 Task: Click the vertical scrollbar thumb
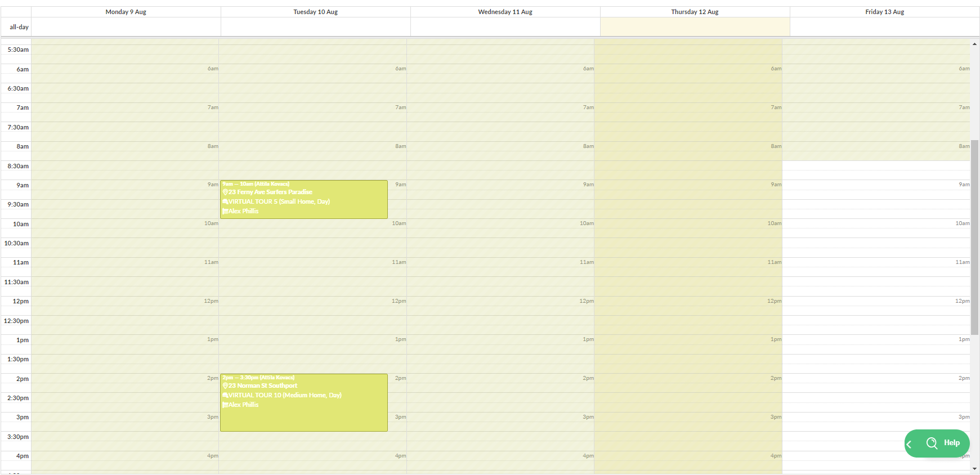coord(974,236)
